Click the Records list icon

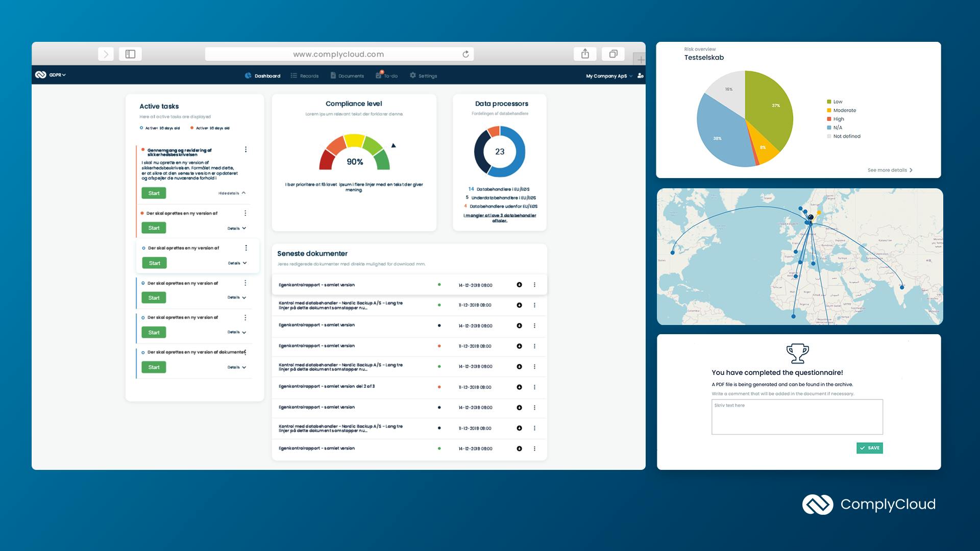tap(293, 75)
